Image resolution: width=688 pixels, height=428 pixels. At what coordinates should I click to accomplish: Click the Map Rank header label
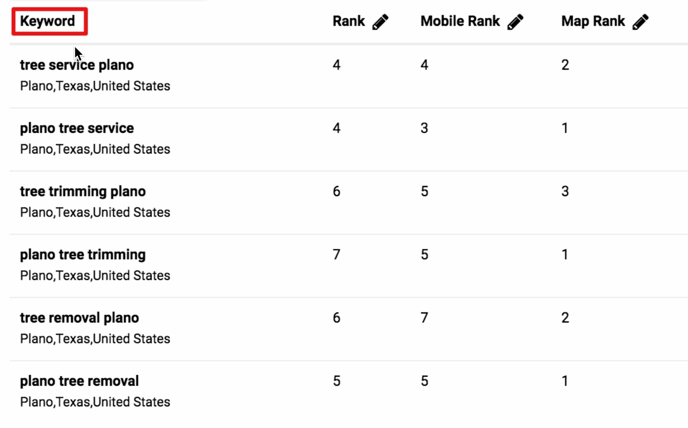tap(593, 22)
